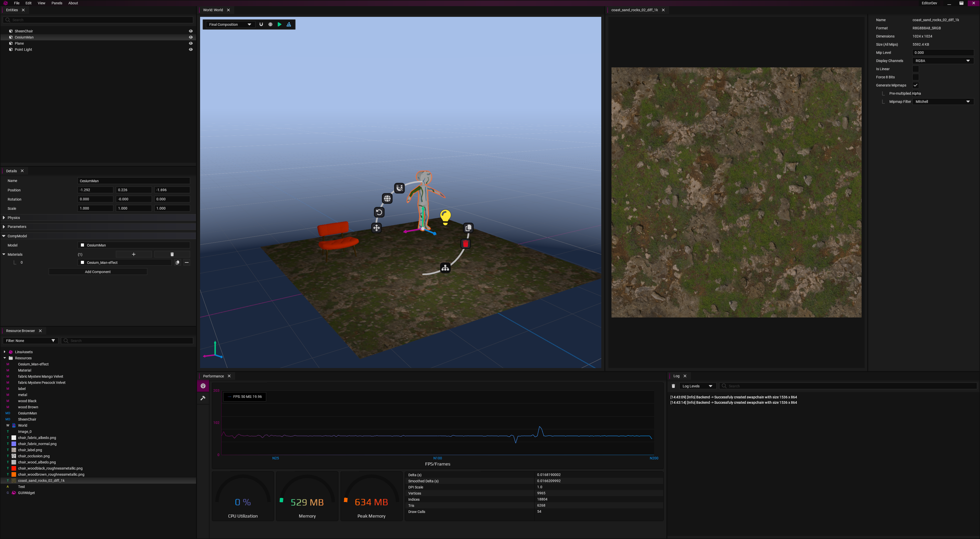Click the chair_woodblack_roughnessmetallic.png red swatch
This screenshot has width=980, height=539.
14,468
